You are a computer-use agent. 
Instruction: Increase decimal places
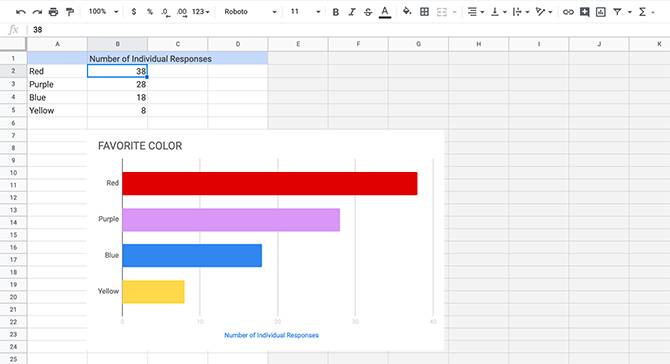[x=182, y=12]
